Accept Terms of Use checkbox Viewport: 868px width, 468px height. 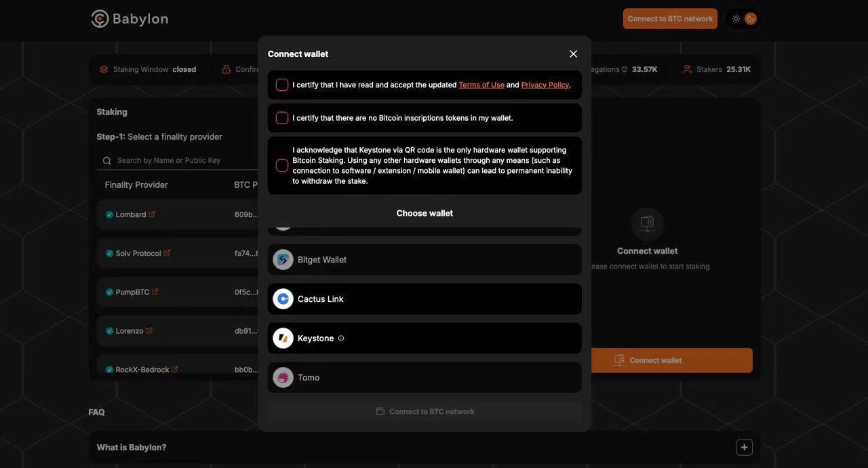tap(282, 85)
